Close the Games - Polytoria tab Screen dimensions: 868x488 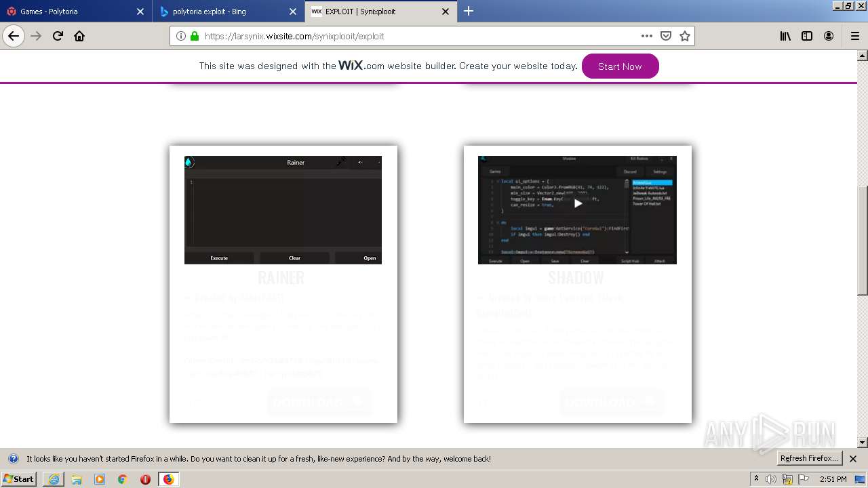140,12
